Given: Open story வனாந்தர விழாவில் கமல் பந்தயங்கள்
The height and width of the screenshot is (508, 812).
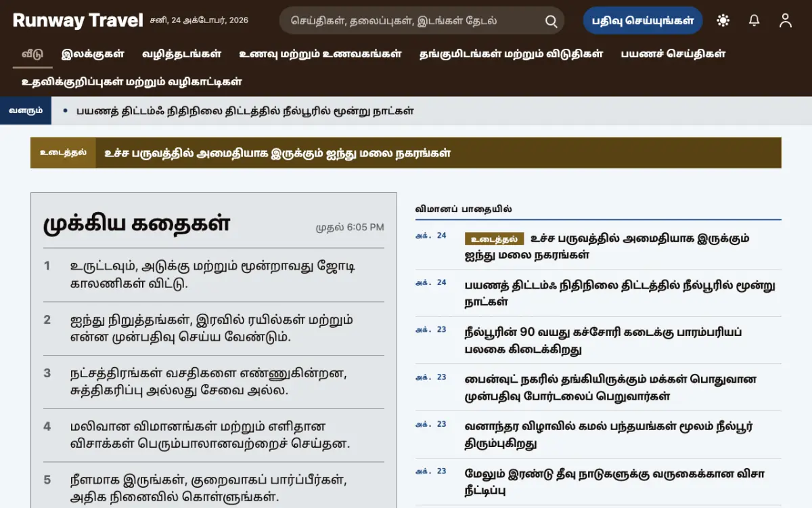Looking at the screenshot, I should click(609, 435).
